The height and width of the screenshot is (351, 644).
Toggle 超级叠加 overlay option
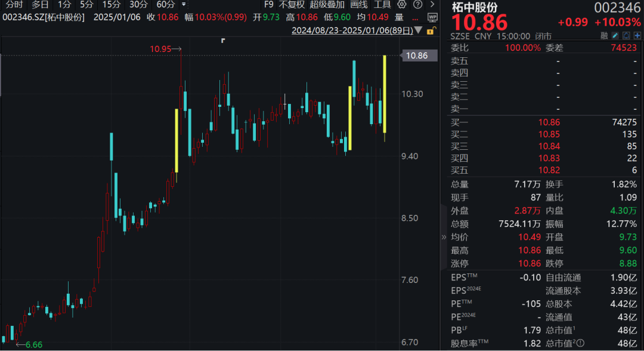pos(327,5)
